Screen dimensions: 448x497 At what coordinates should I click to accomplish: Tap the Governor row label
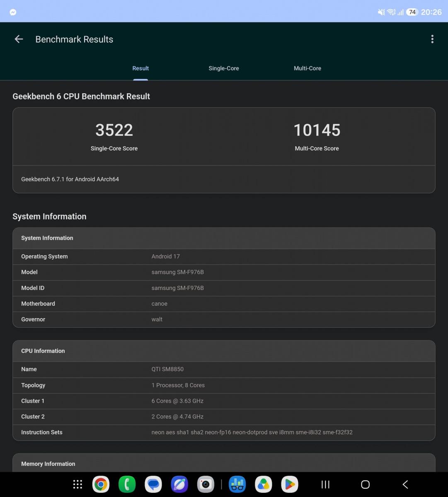pyautogui.click(x=33, y=319)
